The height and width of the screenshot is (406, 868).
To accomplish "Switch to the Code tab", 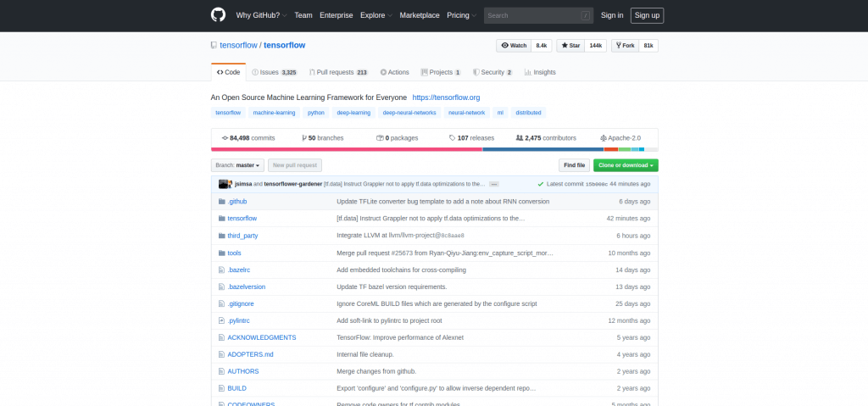I will click(228, 72).
